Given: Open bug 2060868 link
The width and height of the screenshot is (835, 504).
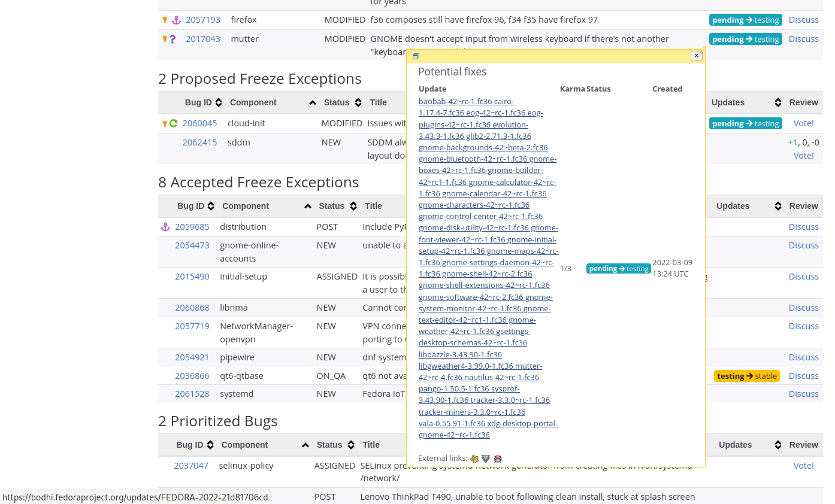Looking at the screenshot, I should point(192,308).
